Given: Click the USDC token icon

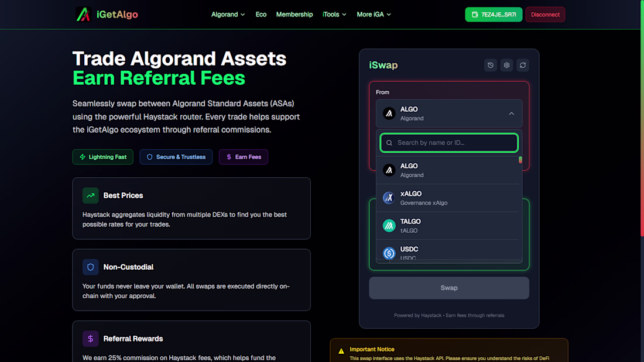Looking at the screenshot, I should [x=389, y=253].
